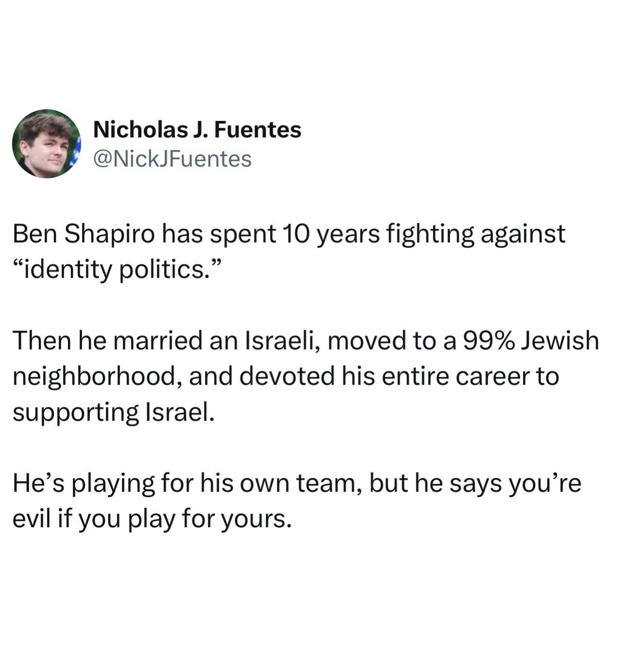The width and height of the screenshot is (626, 672).
Task: Click the word "against" in the first line
Action: coord(523,234)
